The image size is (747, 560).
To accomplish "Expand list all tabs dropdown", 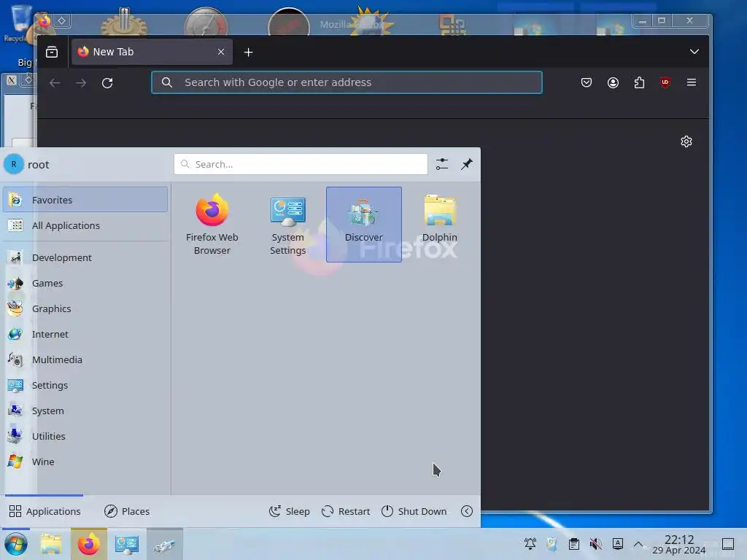I will [x=694, y=52].
